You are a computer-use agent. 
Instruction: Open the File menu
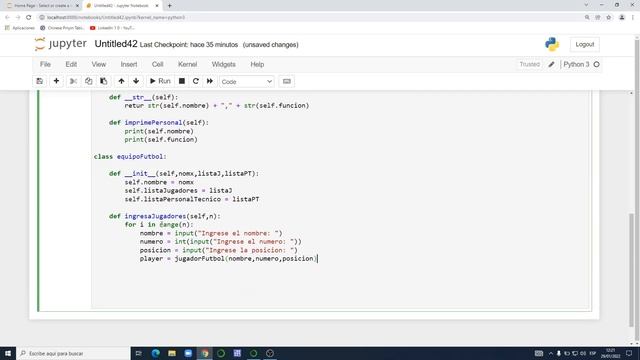45,64
